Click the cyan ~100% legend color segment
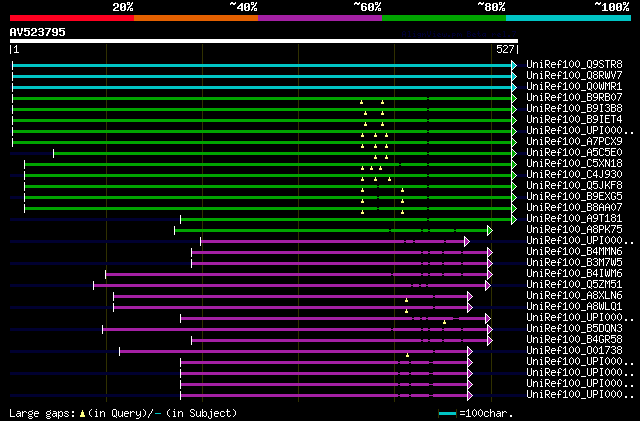 click(569, 18)
